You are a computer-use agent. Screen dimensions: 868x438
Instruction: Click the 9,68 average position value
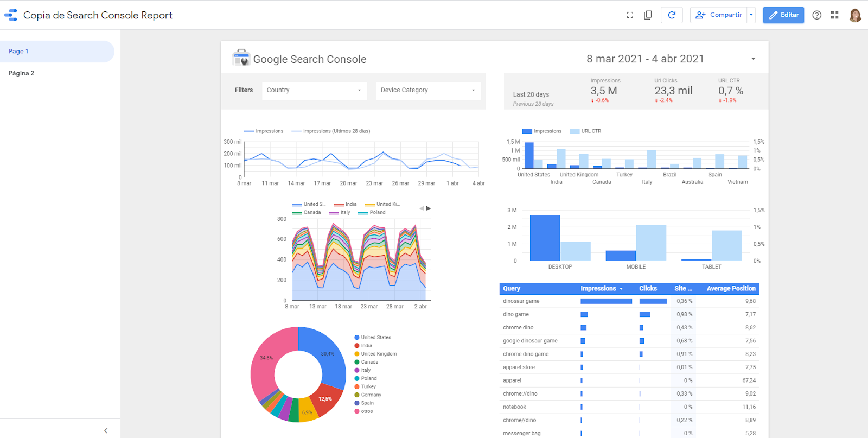(750, 301)
